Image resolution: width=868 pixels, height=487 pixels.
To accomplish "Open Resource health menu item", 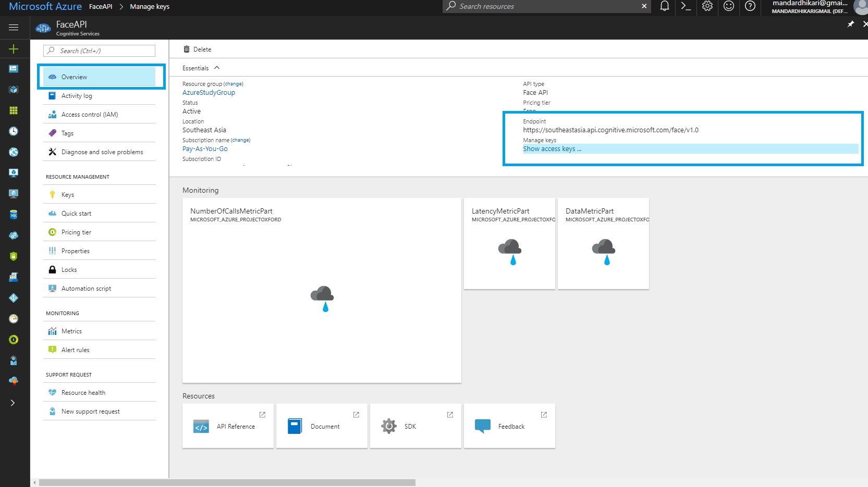I will (99, 393).
